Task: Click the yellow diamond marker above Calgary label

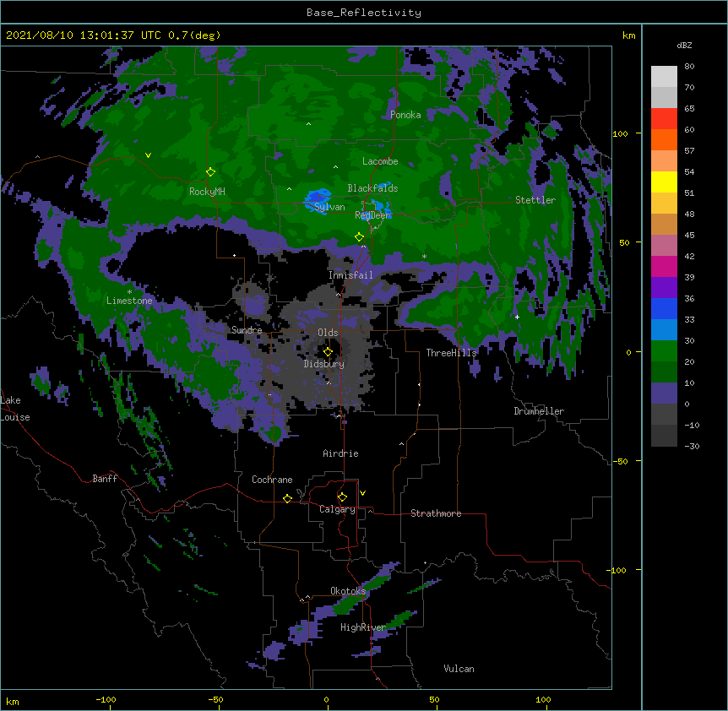Action: point(342,497)
